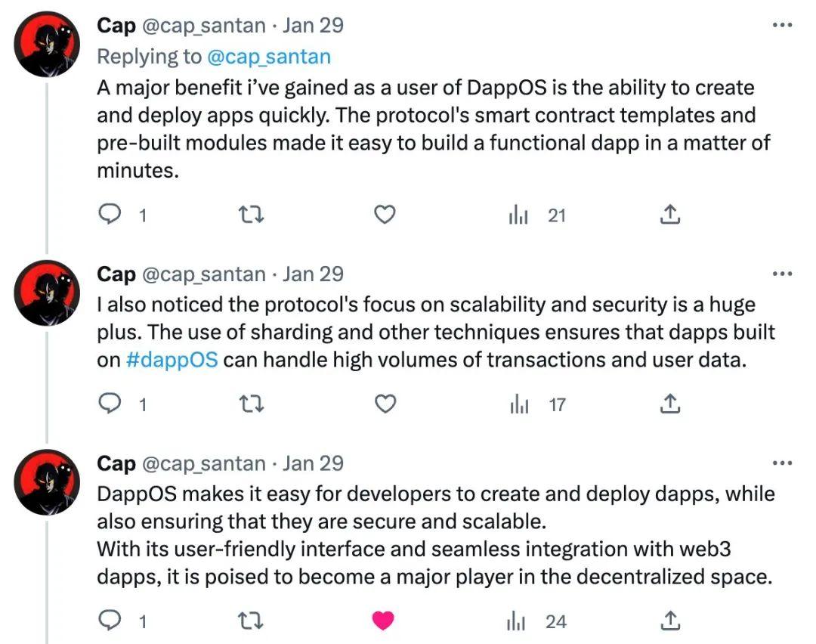Screen dimensions: 816x644
Task: Retweet the sharding techniques tweet
Action: point(249,405)
